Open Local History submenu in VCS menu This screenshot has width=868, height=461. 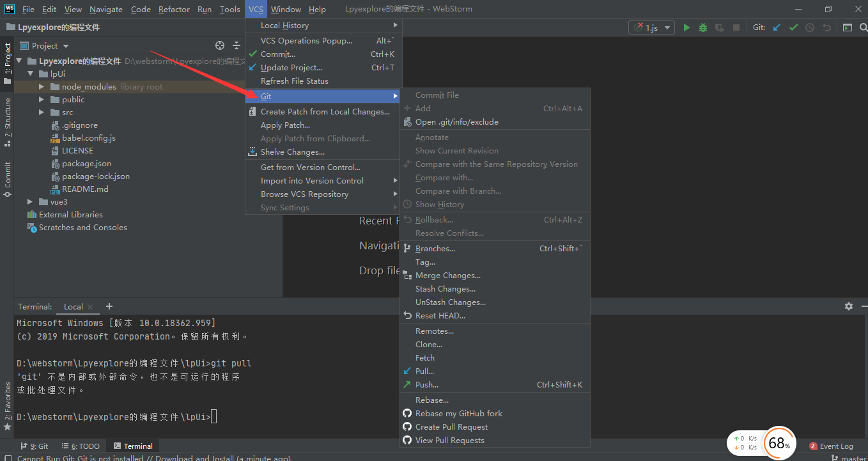click(323, 26)
